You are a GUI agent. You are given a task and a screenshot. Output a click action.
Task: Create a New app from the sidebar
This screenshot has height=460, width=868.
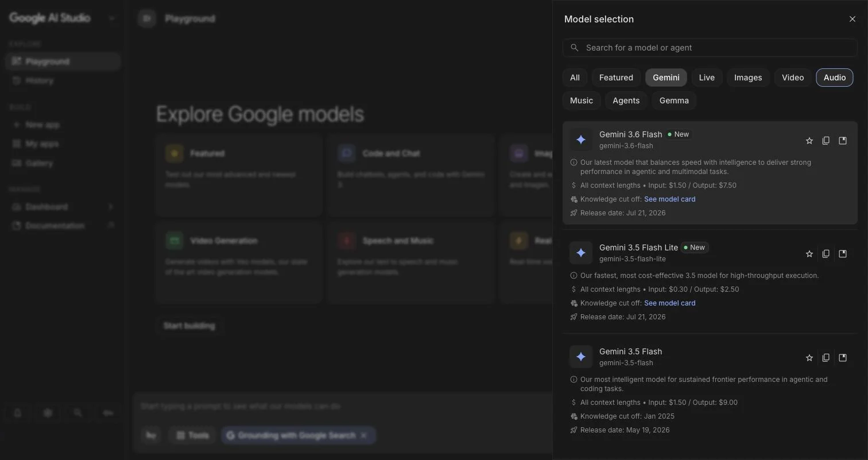[63, 125]
